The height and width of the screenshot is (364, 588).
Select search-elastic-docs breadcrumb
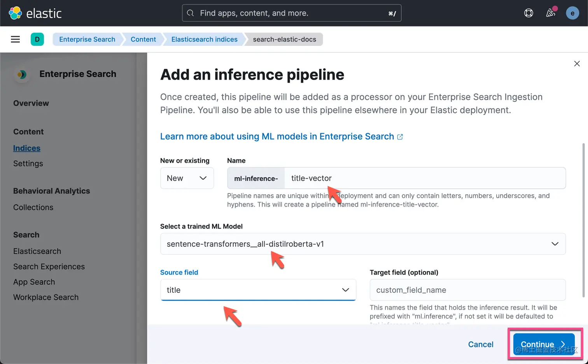coord(284,39)
